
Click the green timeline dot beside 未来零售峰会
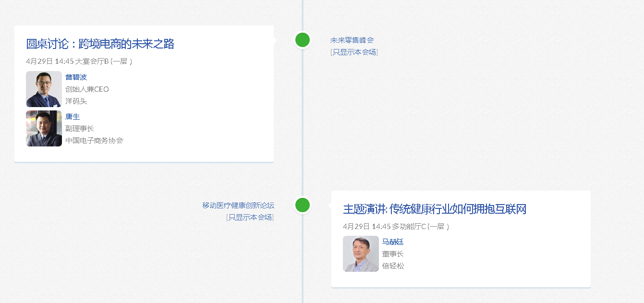pyautogui.click(x=302, y=40)
